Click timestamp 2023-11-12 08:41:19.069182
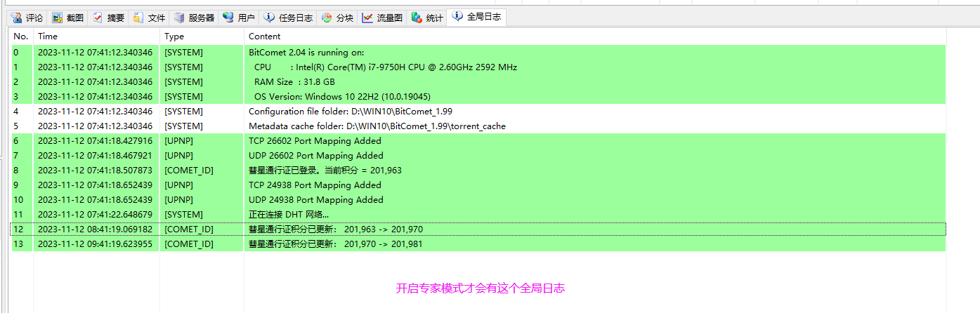This screenshot has width=980, height=313. (95, 229)
